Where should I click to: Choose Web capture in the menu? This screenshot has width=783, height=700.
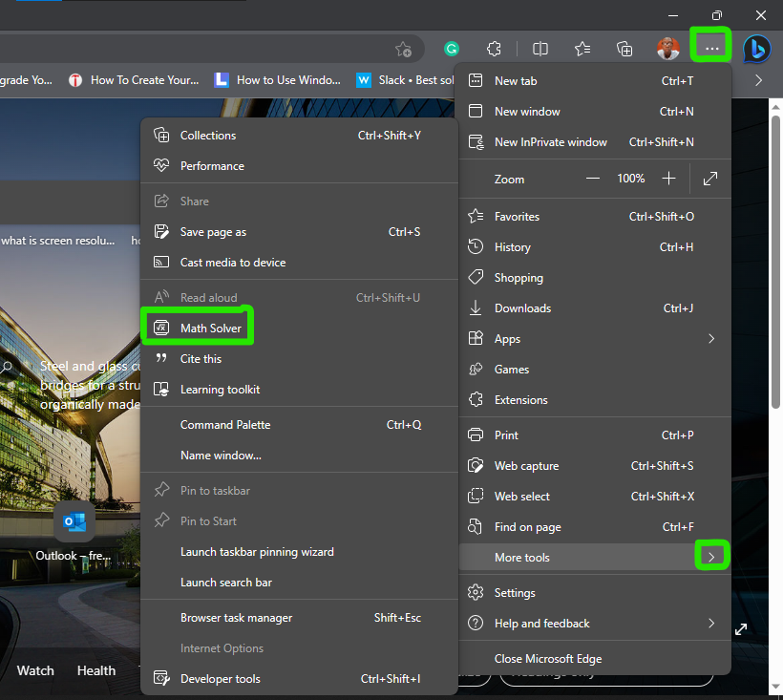pyautogui.click(x=526, y=466)
